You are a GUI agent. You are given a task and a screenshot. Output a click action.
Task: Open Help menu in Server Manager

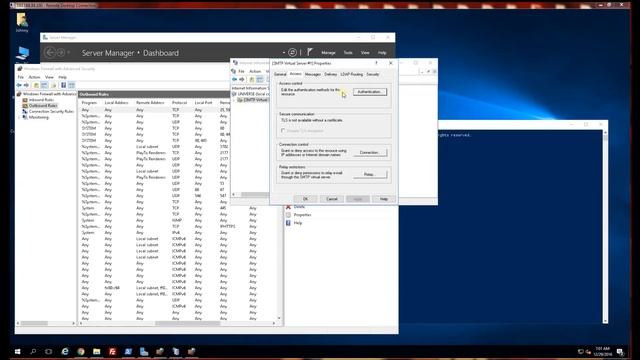click(x=382, y=53)
